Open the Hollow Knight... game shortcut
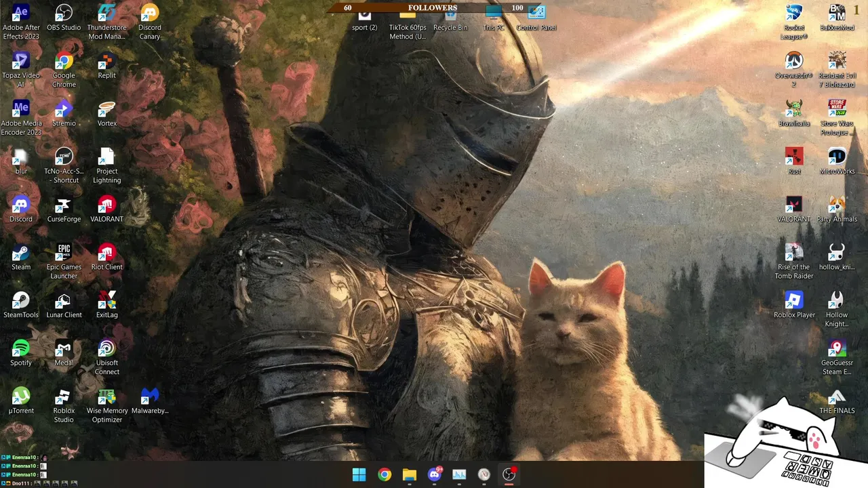The width and height of the screenshot is (868, 488). 837,310
